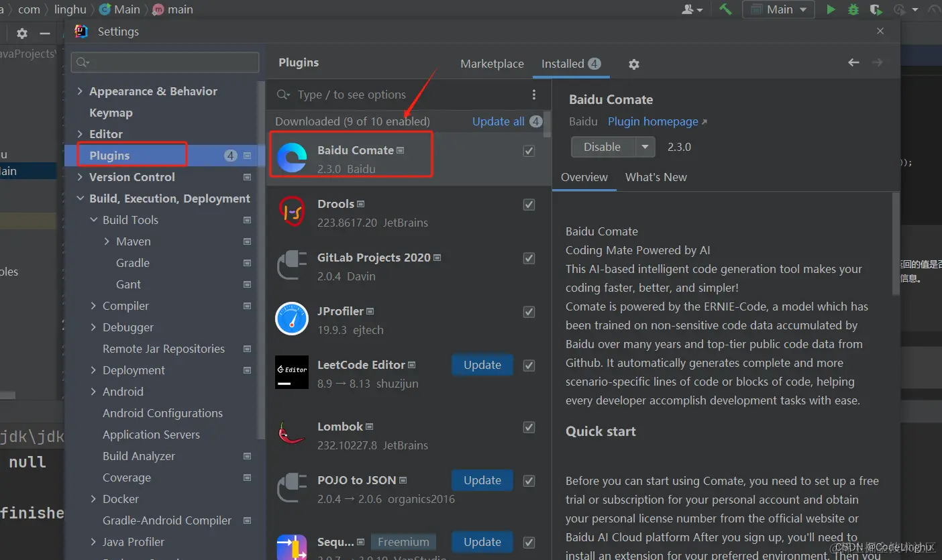Click the green Run icon in the toolbar

pos(831,9)
